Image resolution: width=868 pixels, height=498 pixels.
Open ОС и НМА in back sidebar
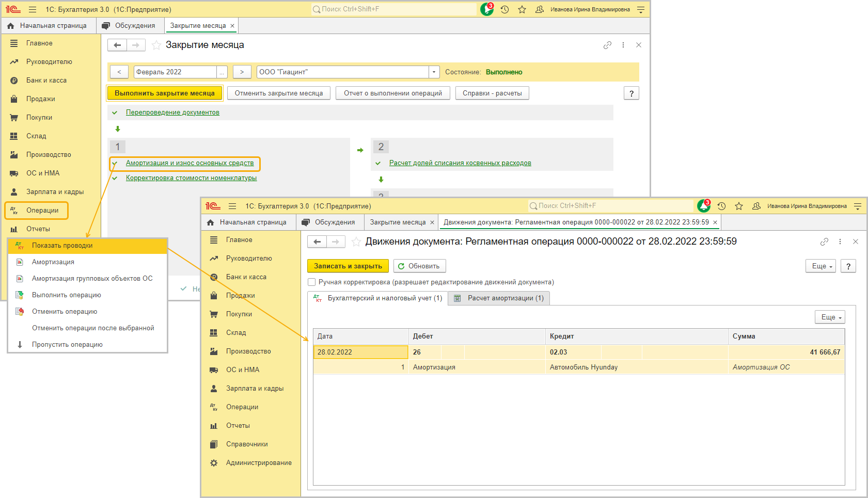tap(43, 173)
